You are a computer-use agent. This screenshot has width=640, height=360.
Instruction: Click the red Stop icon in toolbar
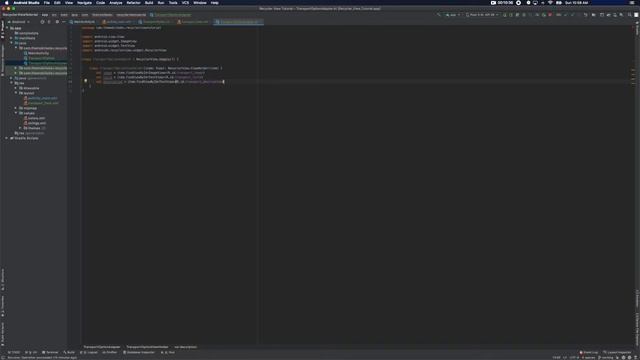pyautogui.click(x=550, y=15)
